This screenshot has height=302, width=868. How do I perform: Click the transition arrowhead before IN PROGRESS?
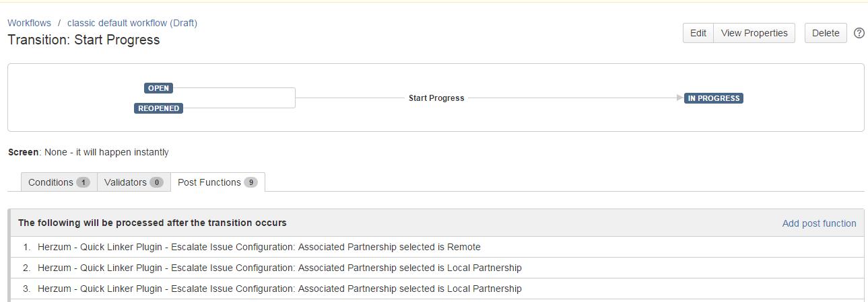click(x=679, y=98)
